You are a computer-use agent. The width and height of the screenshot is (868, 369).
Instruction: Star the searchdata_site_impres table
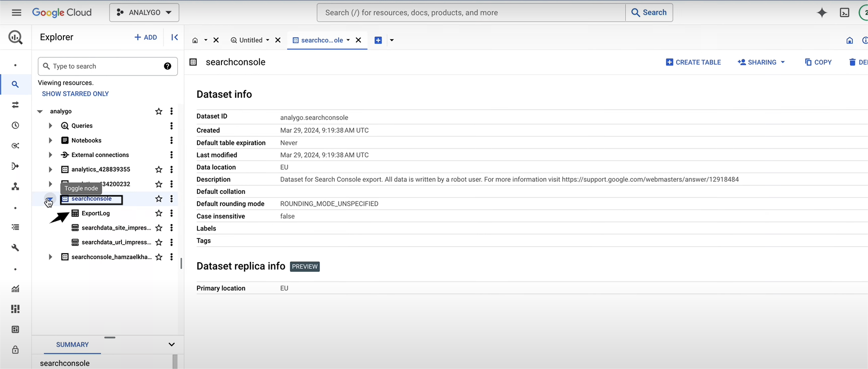pos(159,228)
